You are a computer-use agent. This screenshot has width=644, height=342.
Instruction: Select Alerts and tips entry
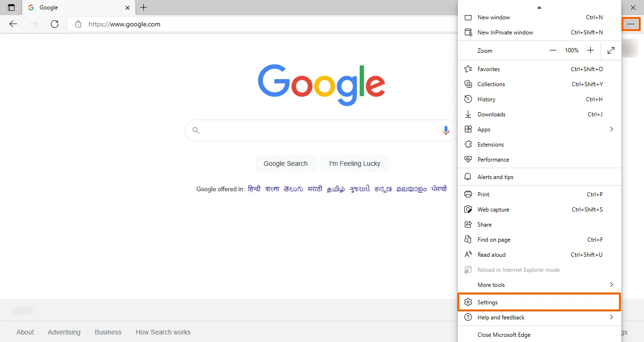(539, 177)
